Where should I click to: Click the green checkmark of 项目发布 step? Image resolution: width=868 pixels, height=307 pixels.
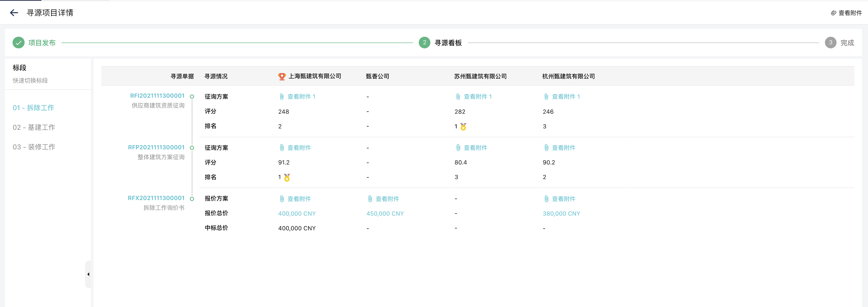click(19, 43)
